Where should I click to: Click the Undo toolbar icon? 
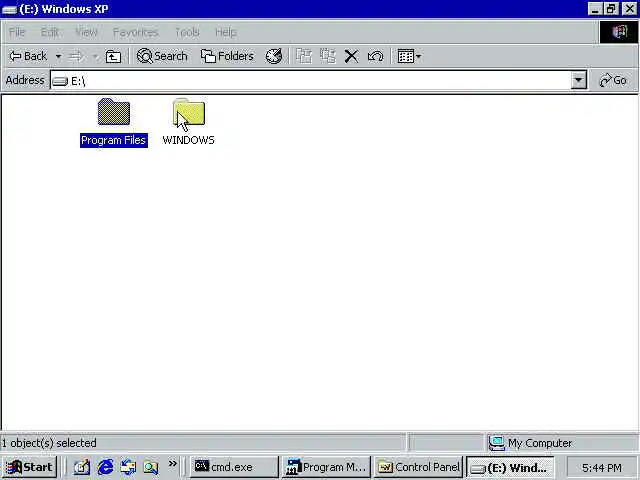tap(375, 56)
